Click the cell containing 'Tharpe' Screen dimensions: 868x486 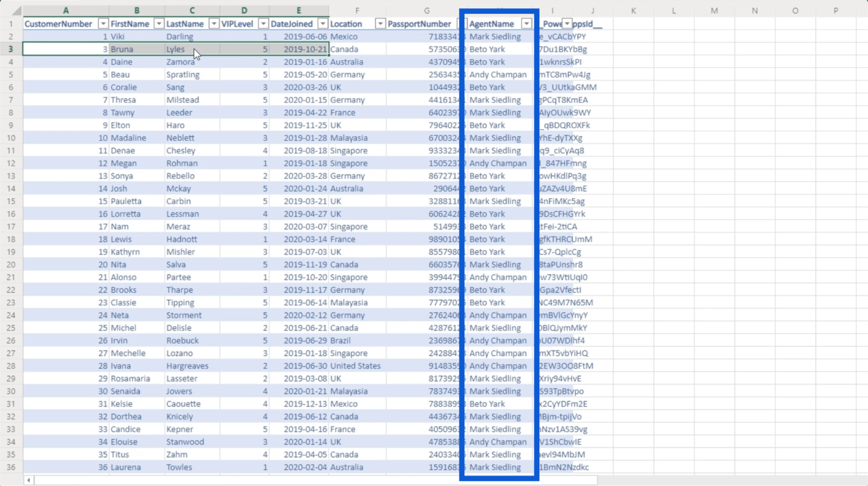pyautogui.click(x=192, y=290)
